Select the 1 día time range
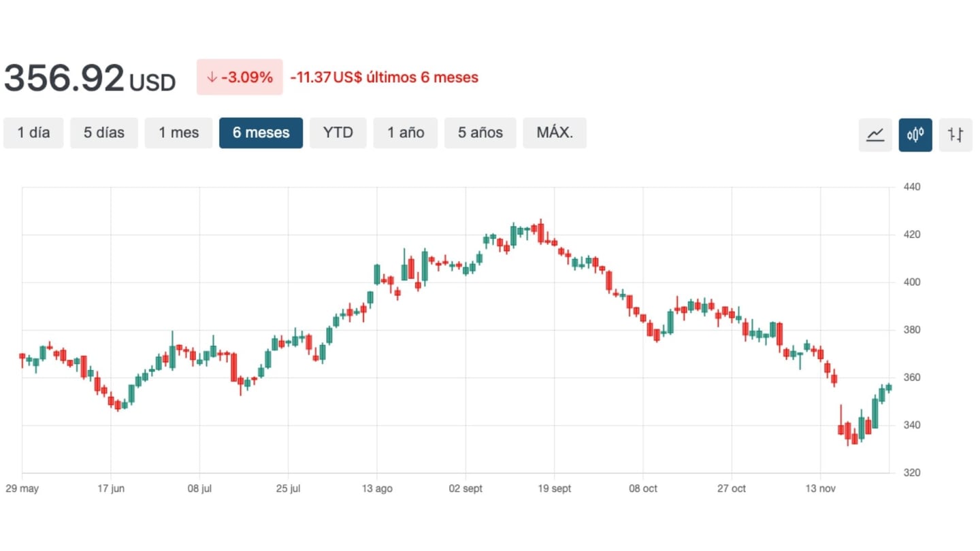Viewport: 980px width, 551px height. [33, 133]
